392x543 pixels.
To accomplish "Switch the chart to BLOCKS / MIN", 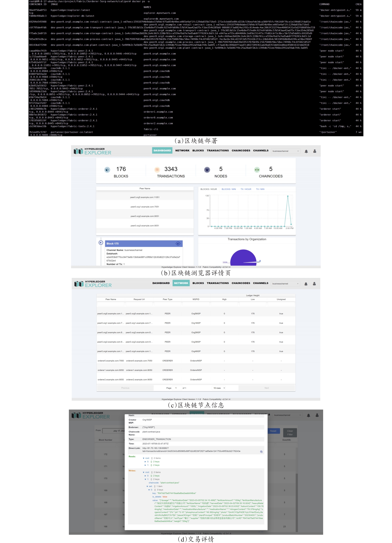I will 229,189.
